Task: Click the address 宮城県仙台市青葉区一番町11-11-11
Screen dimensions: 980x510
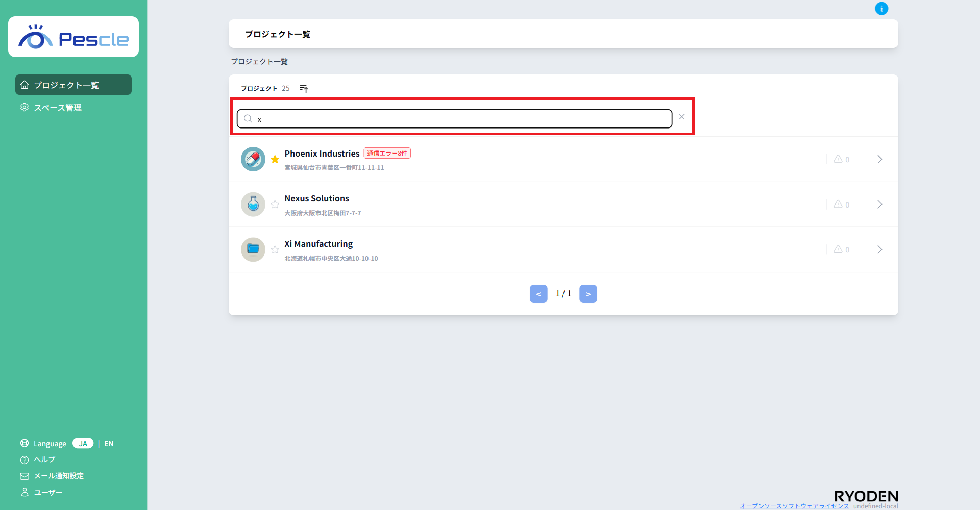Action: (334, 168)
